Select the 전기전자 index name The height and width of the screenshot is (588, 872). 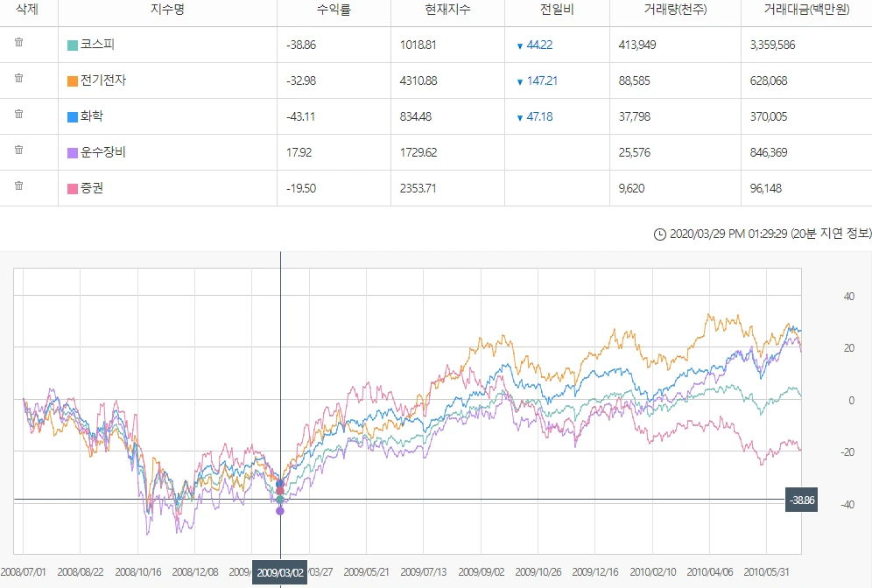103,80
